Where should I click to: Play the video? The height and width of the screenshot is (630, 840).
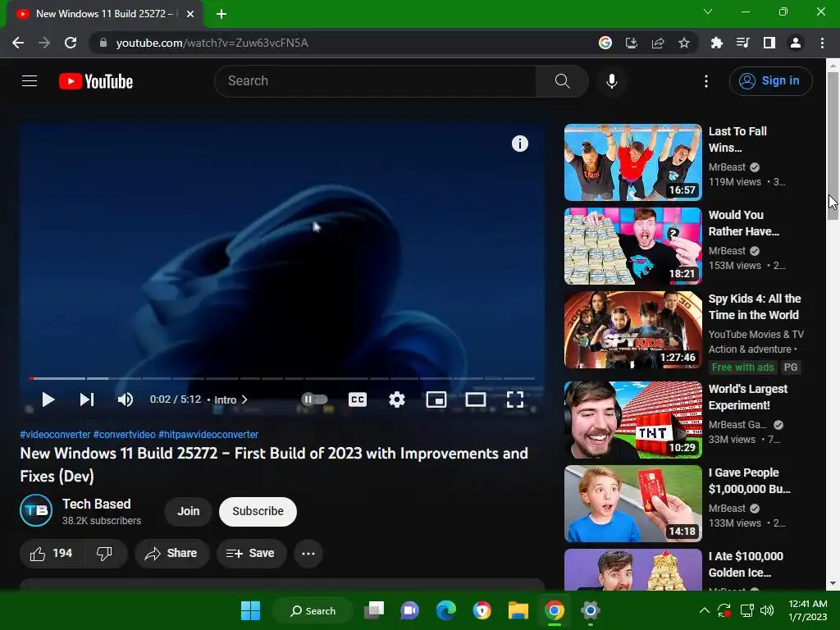(x=48, y=399)
